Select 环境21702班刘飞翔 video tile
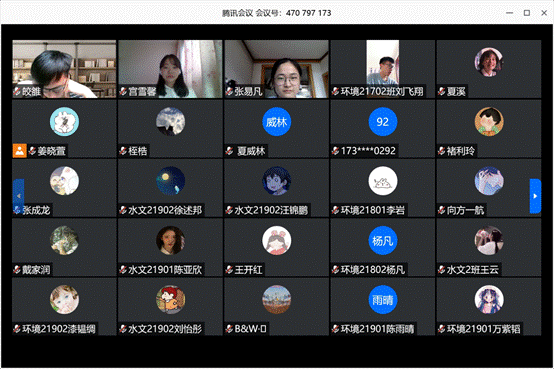 click(383, 69)
